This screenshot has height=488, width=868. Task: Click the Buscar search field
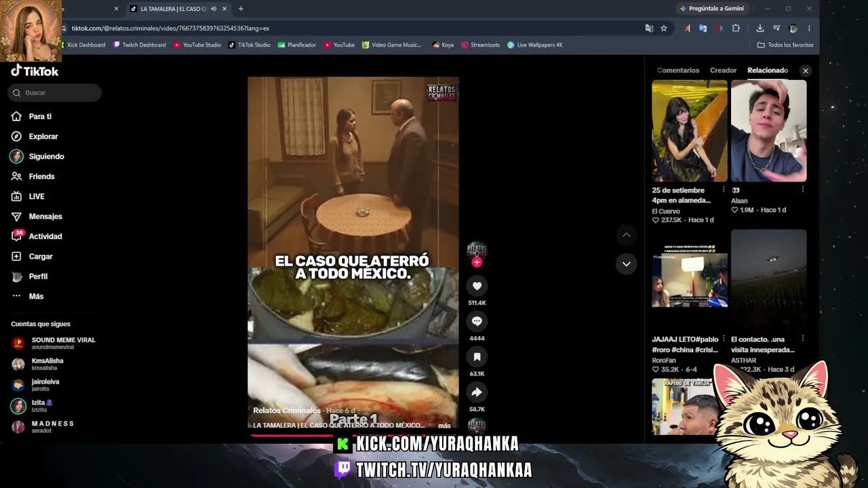(x=55, y=93)
